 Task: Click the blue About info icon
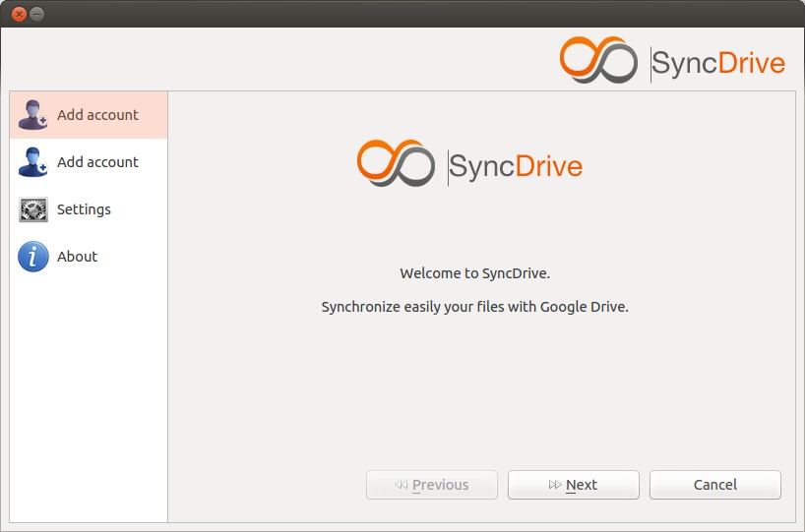(33, 257)
